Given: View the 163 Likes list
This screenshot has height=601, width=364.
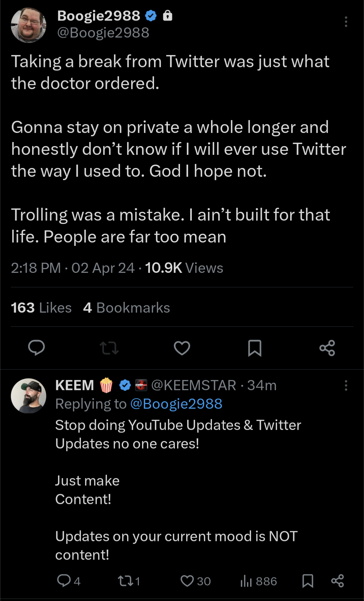Looking at the screenshot, I should 41,308.
